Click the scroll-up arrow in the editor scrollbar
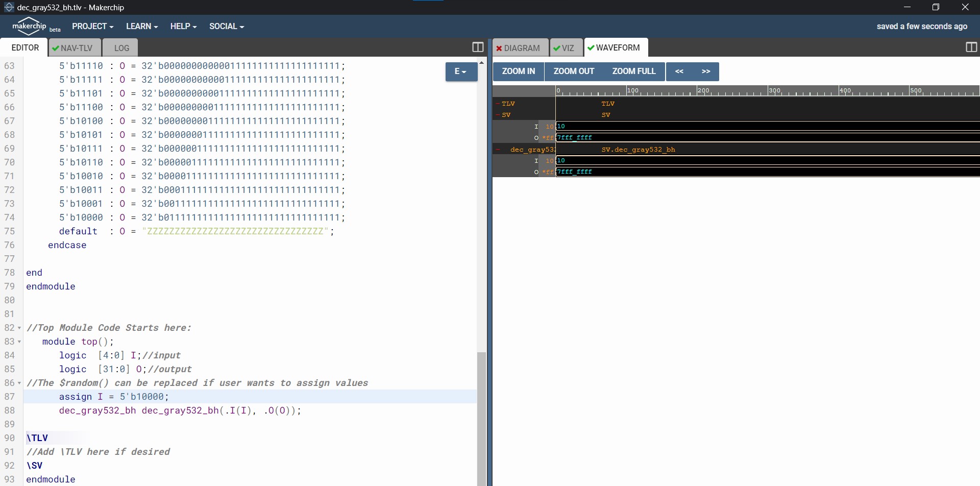The width and height of the screenshot is (980, 486). 481,62
